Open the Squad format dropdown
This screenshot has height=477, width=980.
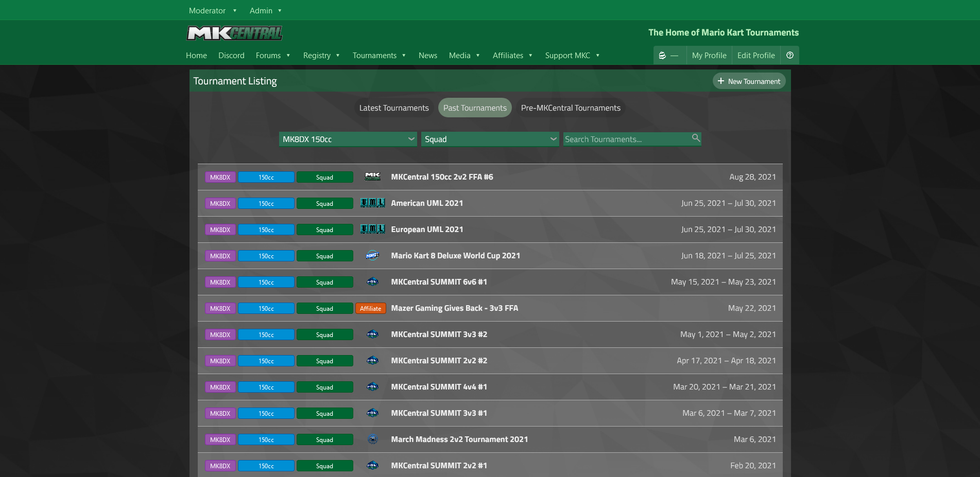click(x=490, y=139)
